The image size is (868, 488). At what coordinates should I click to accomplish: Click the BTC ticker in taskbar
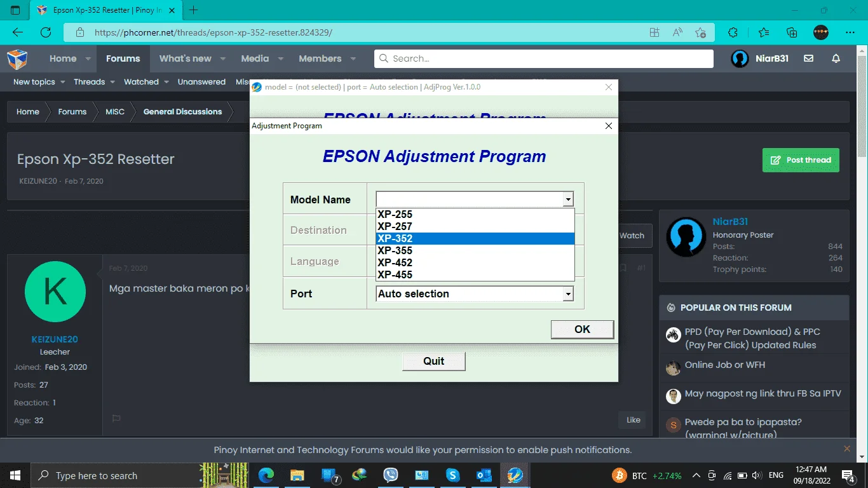pos(647,475)
